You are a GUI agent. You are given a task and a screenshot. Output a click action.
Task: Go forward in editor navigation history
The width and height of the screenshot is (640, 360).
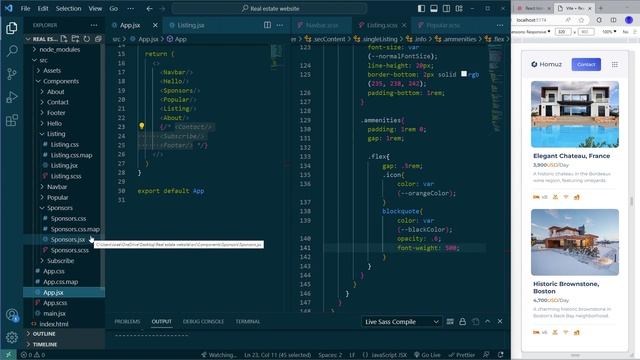(x=162, y=8)
